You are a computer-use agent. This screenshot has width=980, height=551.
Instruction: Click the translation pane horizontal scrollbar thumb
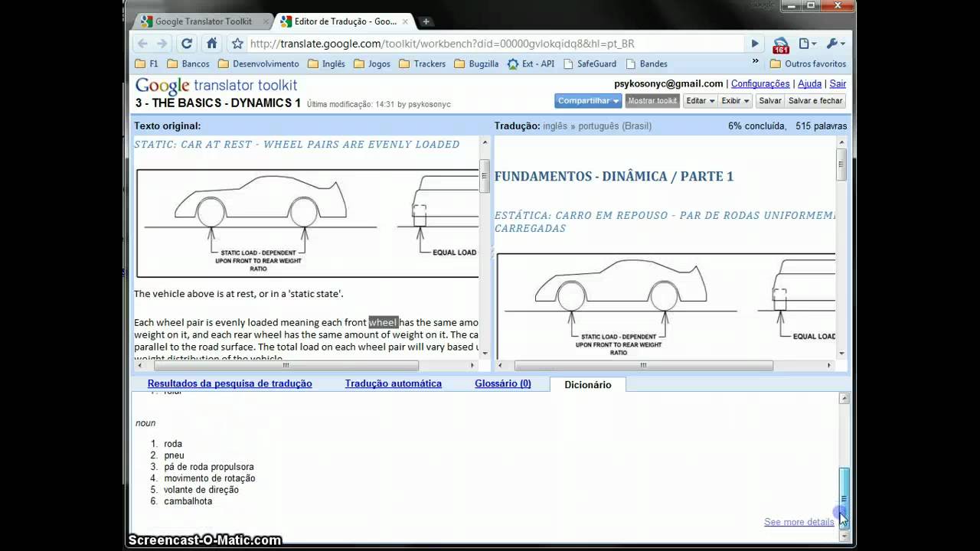tap(643, 366)
